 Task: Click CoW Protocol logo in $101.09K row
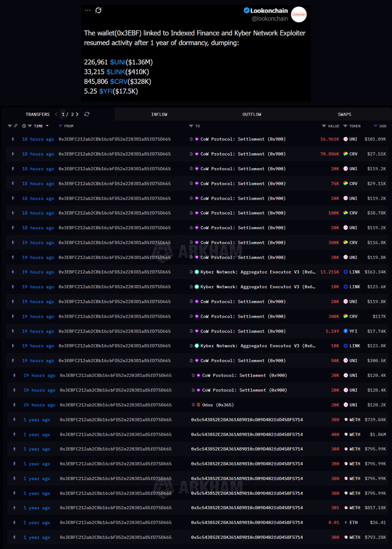click(197, 139)
